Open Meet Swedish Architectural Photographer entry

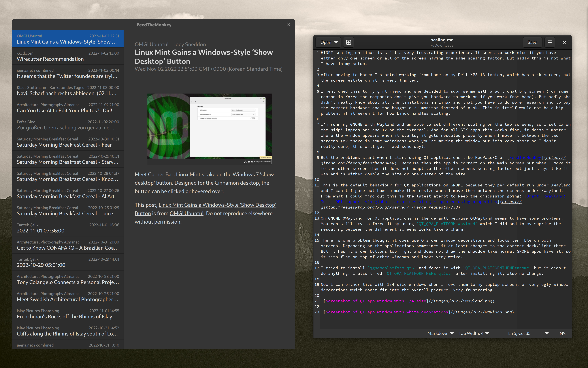pyautogui.click(x=68, y=296)
